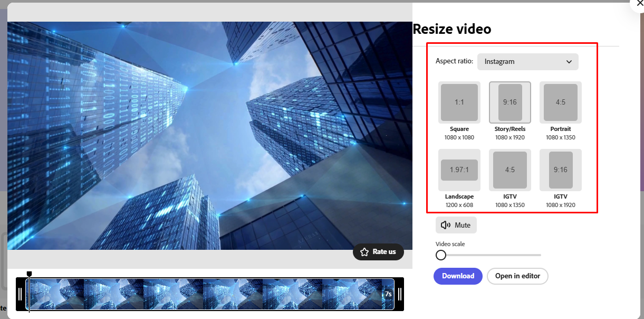Download the resized video

458,276
